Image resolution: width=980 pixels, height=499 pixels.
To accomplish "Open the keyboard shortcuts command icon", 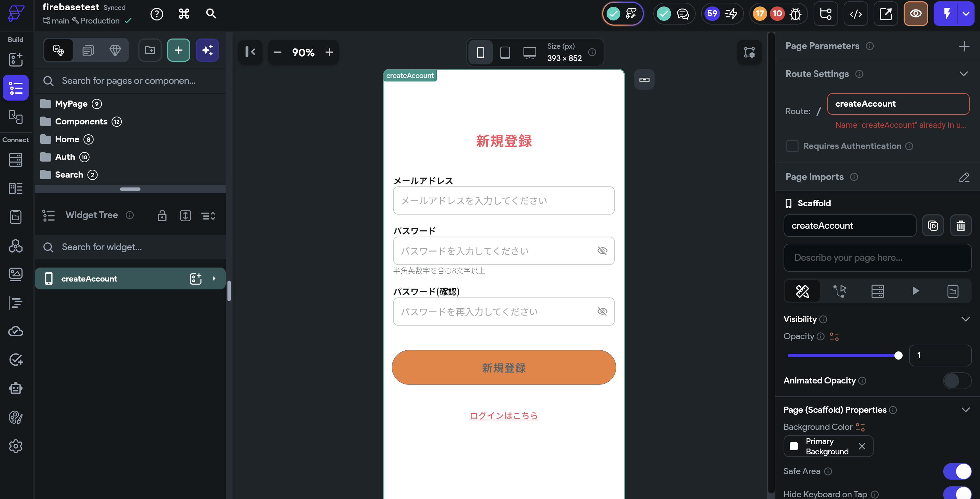I will tap(184, 14).
